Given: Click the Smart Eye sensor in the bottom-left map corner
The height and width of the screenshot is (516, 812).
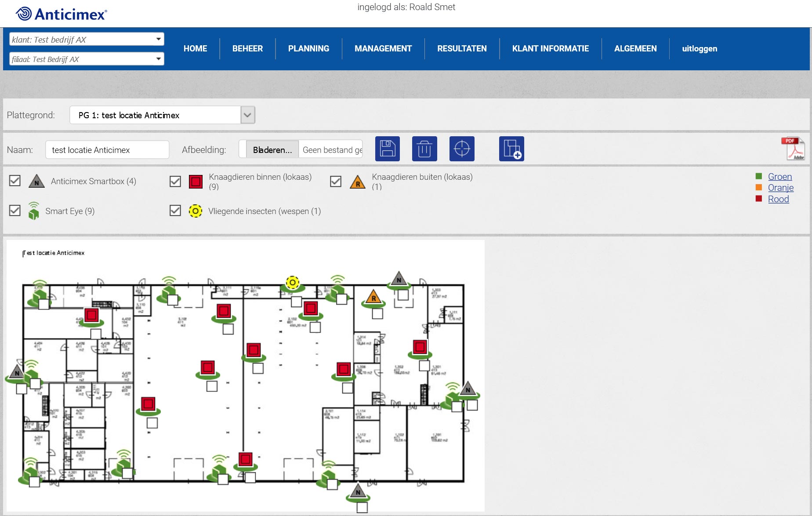Looking at the screenshot, I should [x=30, y=471].
